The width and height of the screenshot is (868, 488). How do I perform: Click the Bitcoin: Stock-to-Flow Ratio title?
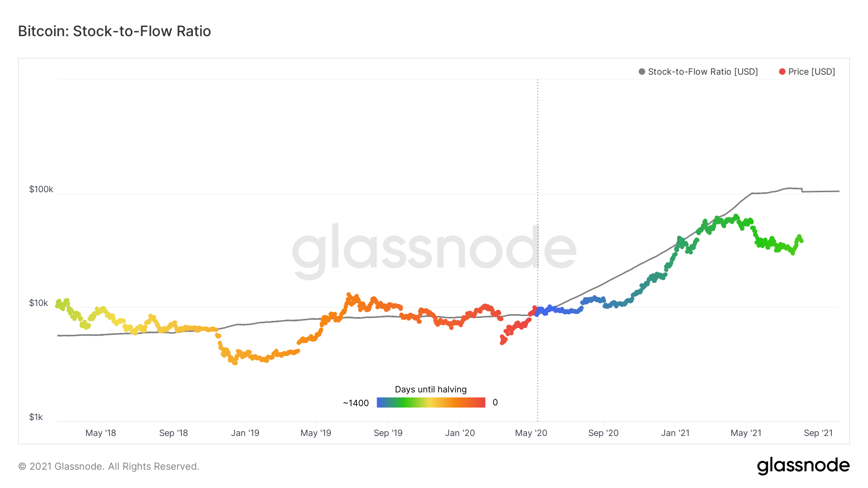115,31
